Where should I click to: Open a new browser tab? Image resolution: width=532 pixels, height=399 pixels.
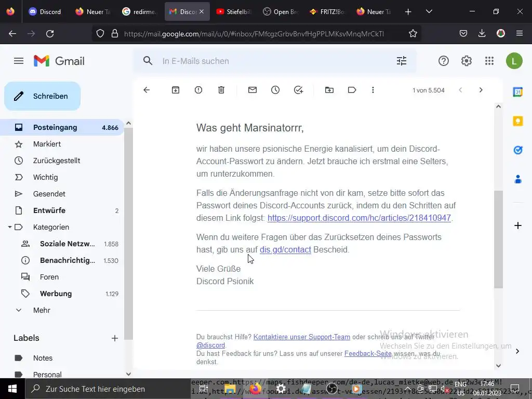click(408, 11)
